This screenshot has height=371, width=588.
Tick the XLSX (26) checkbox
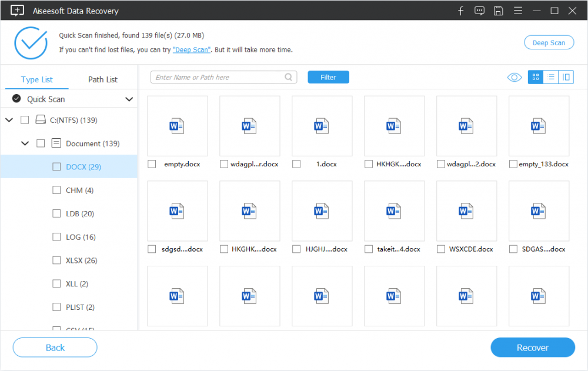coord(56,260)
